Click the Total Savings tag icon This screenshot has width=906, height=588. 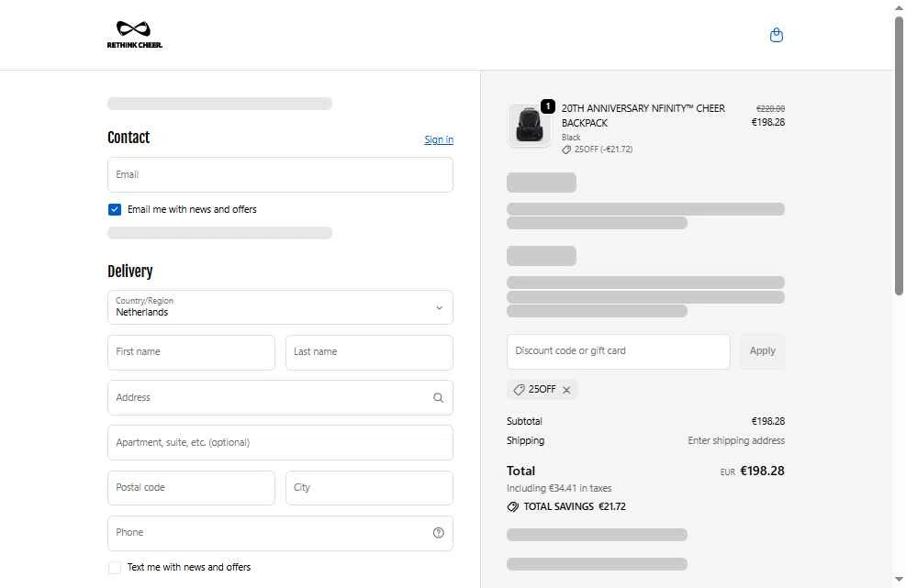[512, 506]
